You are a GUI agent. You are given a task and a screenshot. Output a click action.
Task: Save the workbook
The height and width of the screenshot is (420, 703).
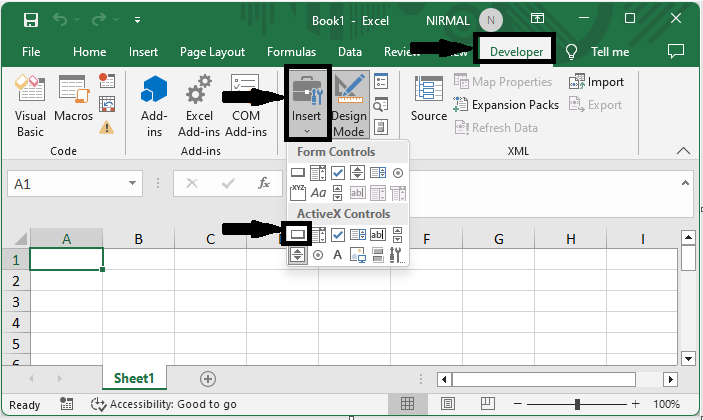click(31, 20)
